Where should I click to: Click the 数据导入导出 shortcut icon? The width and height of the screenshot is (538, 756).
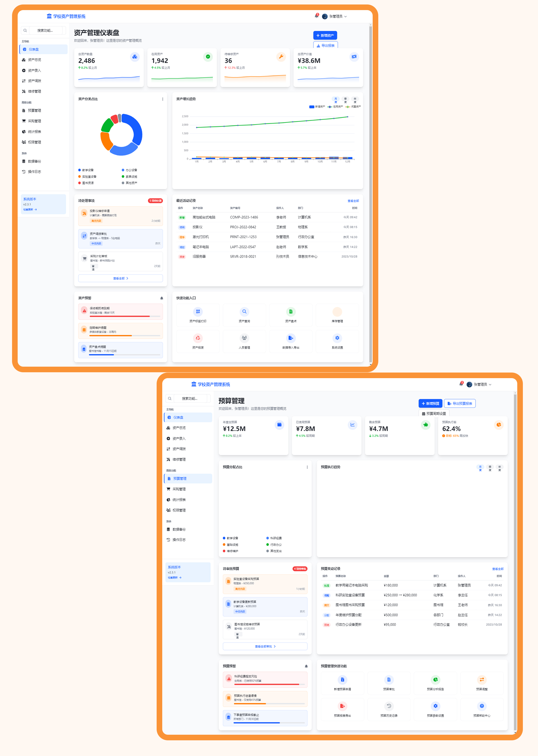point(291,338)
